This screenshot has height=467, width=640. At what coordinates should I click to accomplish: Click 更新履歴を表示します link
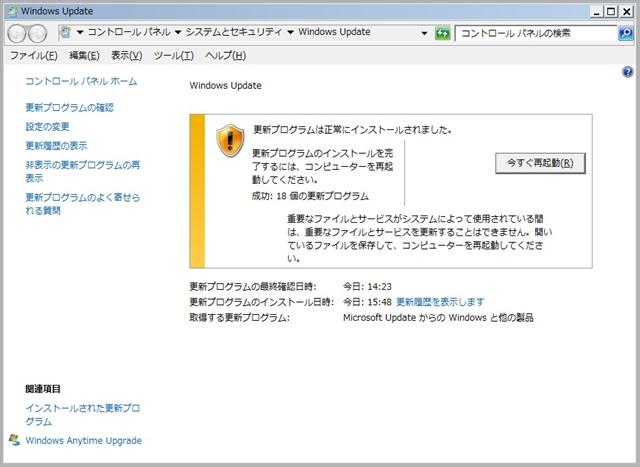(x=440, y=302)
